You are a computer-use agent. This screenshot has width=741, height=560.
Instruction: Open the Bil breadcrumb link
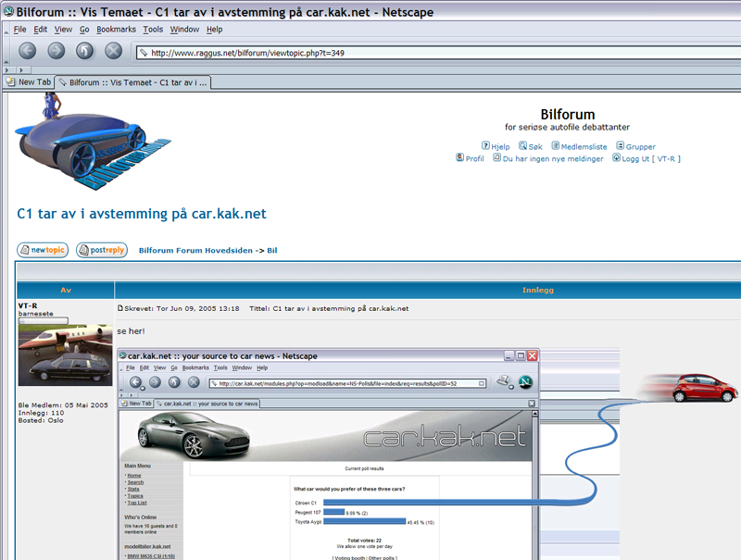pos(271,250)
